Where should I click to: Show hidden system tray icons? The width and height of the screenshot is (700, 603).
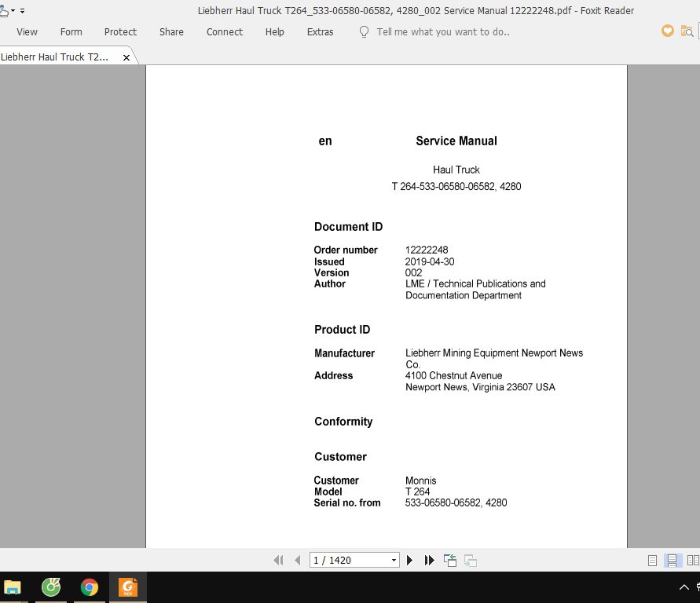[684, 587]
